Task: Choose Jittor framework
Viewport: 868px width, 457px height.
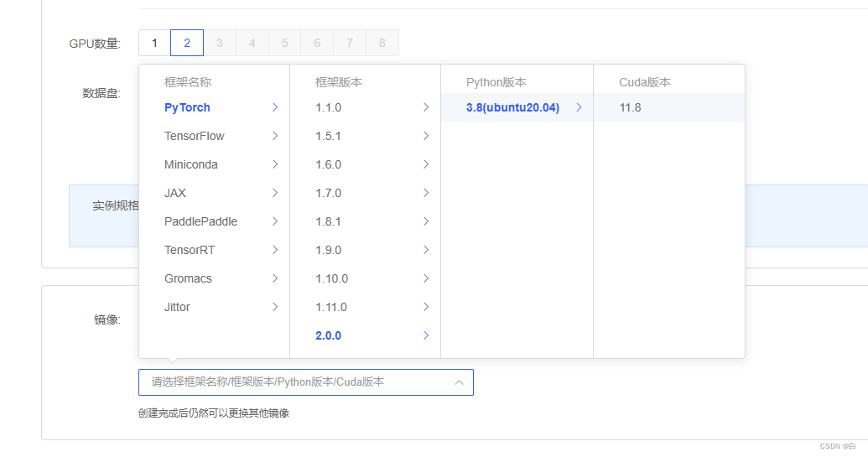Action: pyautogui.click(x=214, y=307)
